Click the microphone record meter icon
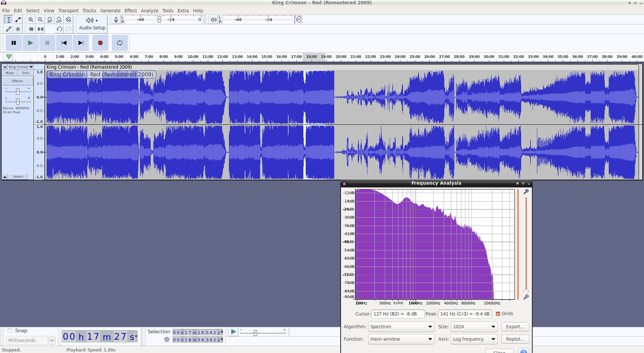 [116, 20]
